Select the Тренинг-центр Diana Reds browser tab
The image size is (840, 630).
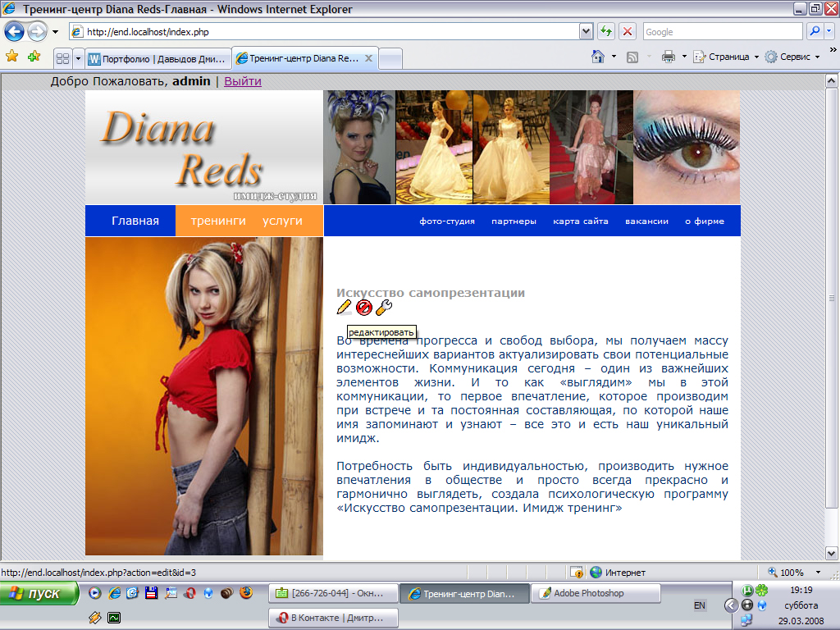click(x=304, y=58)
